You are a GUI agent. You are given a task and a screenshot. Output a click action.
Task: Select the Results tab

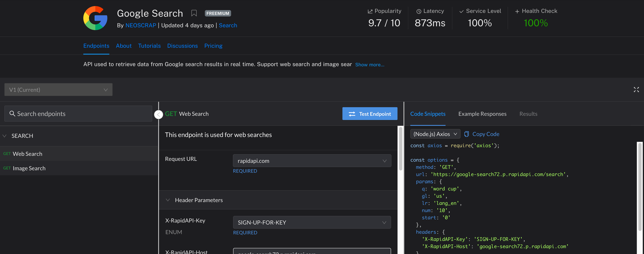click(528, 114)
